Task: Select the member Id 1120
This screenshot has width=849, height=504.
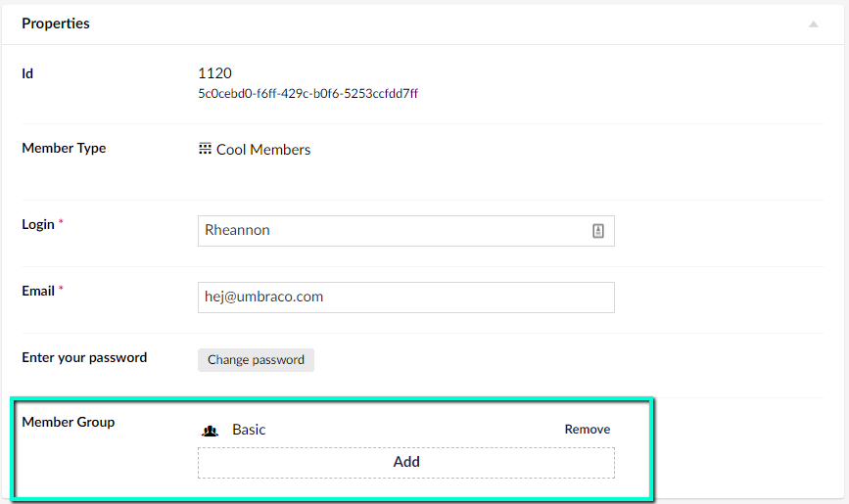Action: (215, 73)
